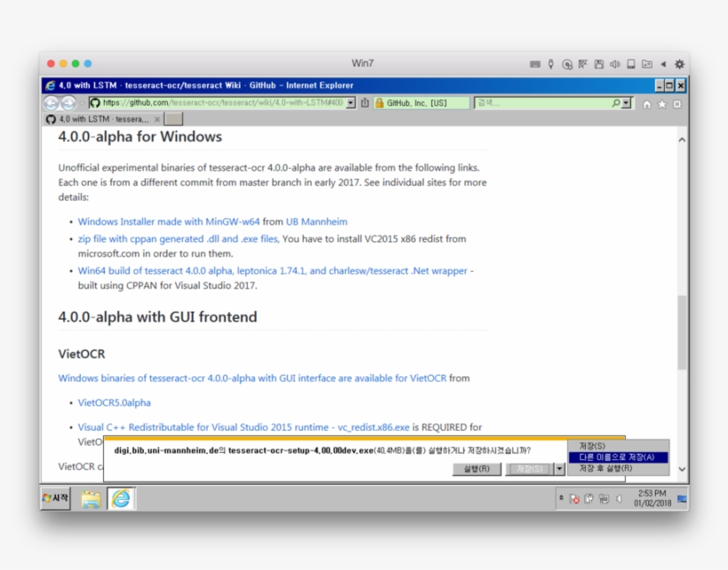Viewport: 728px width, 570px height.
Task: Click the sound speaker icon in VM toolbar
Action: pyautogui.click(x=614, y=64)
